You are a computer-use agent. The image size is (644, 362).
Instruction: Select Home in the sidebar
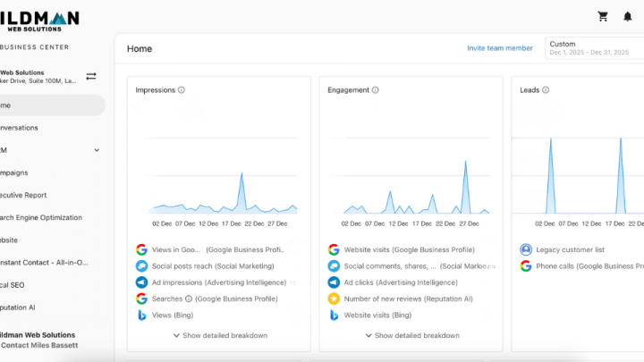click(53, 105)
